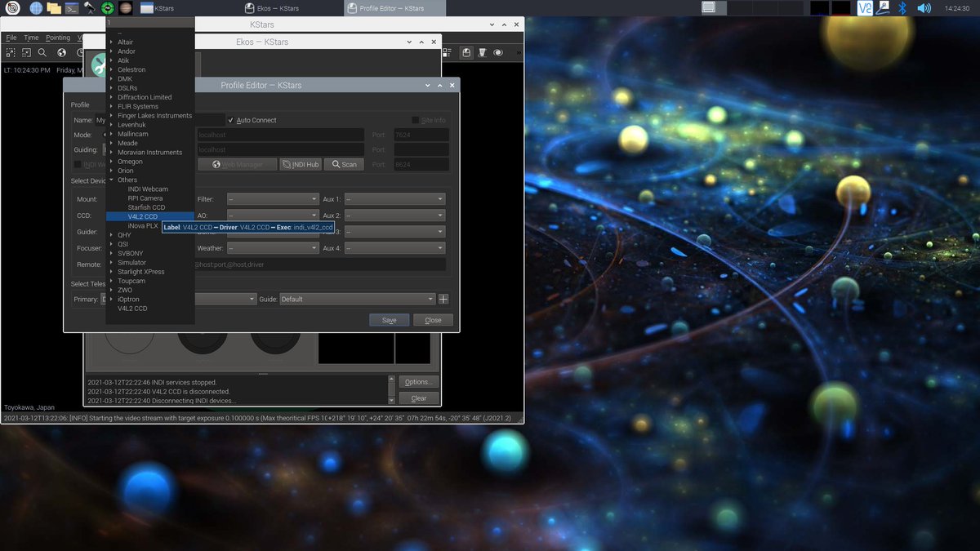Image resolution: width=980 pixels, height=551 pixels.
Task: Click the globe geolocation icon in KStars toolbar
Action: click(x=61, y=52)
